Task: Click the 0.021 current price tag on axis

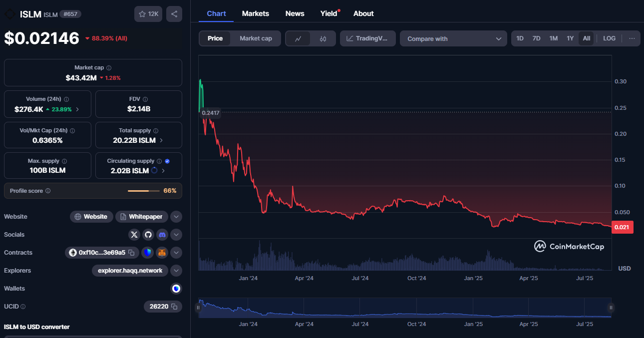Action: click(623, 227)
